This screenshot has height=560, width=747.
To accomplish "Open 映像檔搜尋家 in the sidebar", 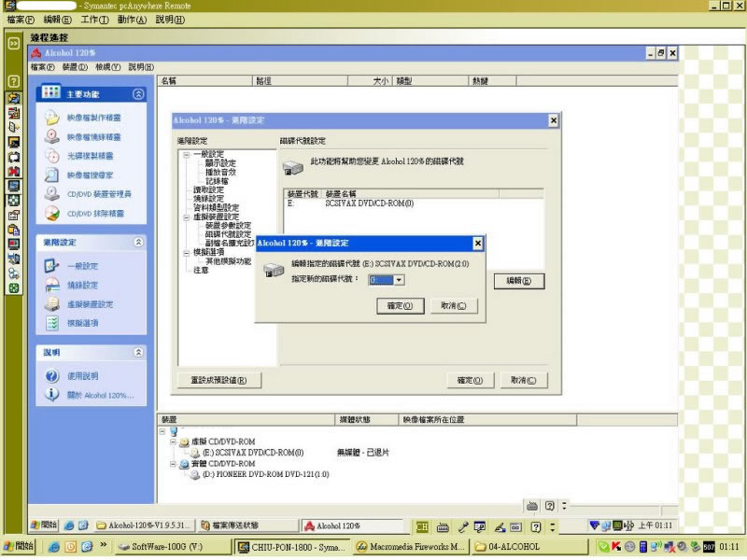I will (90, 175).
